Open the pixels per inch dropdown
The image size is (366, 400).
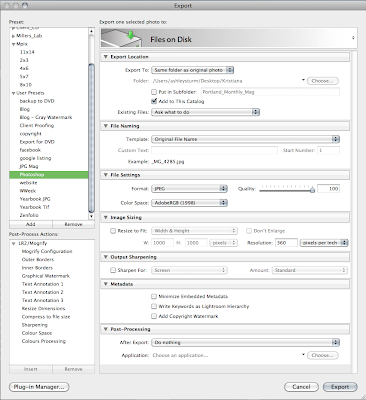[324, 243]
